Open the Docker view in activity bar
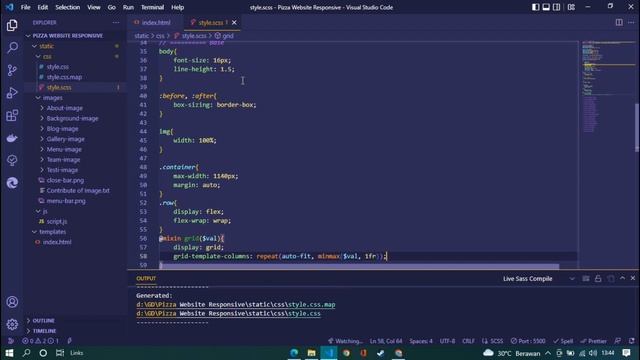The height and width of the screenshot is (360, 640). (x=12, y=138)
